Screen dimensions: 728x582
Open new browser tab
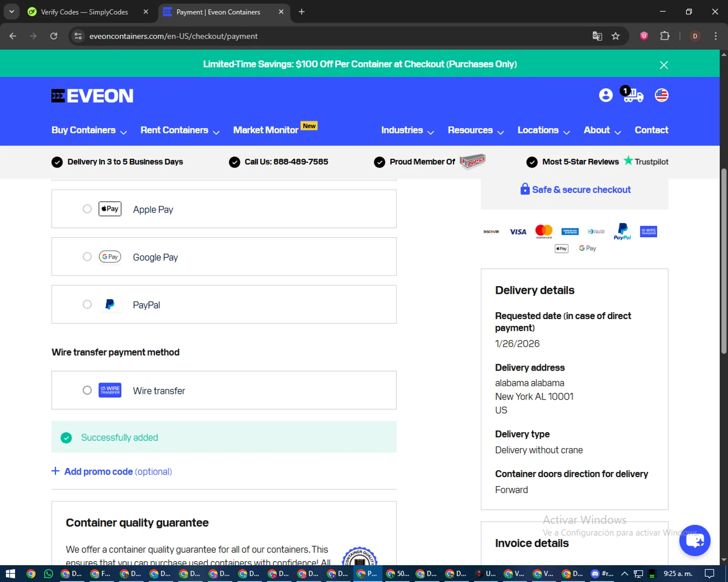click(301, 12)
